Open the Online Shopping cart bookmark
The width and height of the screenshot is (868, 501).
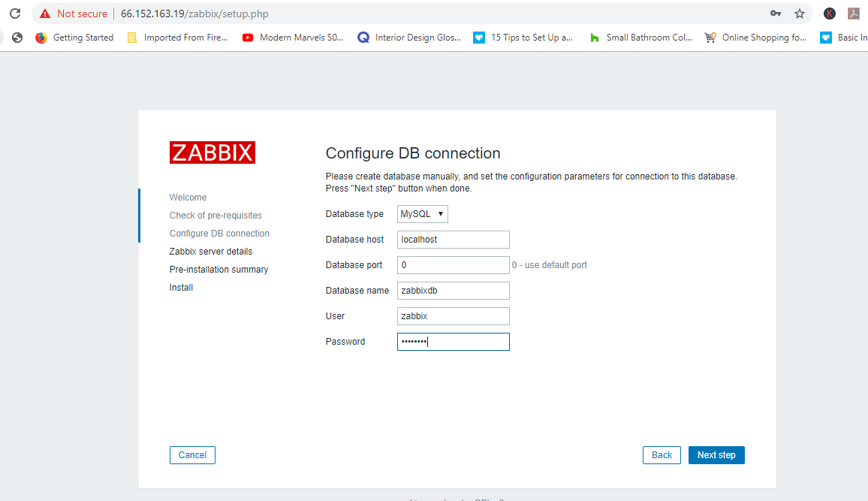pos(755,38)
